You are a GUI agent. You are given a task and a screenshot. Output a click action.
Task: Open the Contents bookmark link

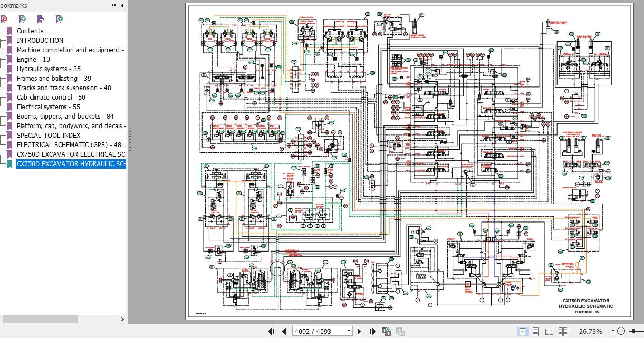point(30,31)
